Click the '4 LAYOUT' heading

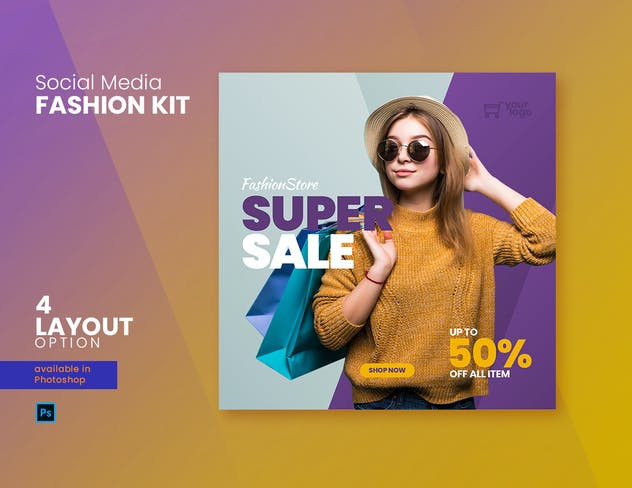[x=84, y=316]
